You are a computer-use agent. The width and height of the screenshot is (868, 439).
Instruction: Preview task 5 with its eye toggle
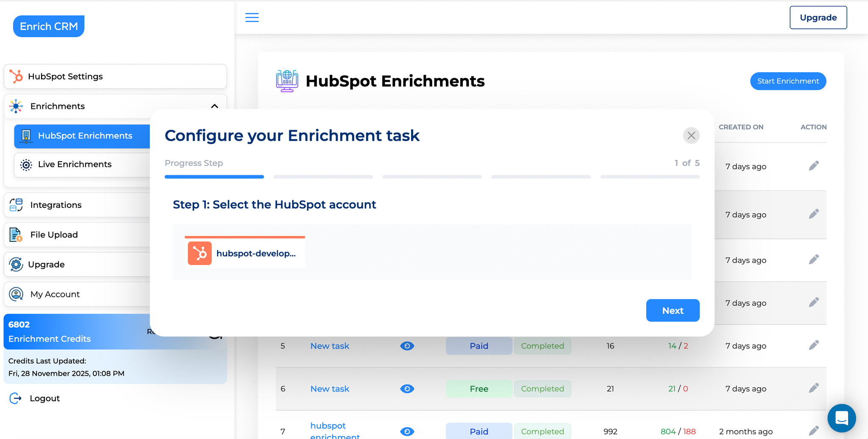pyautogui.click(x=407, y=346)
